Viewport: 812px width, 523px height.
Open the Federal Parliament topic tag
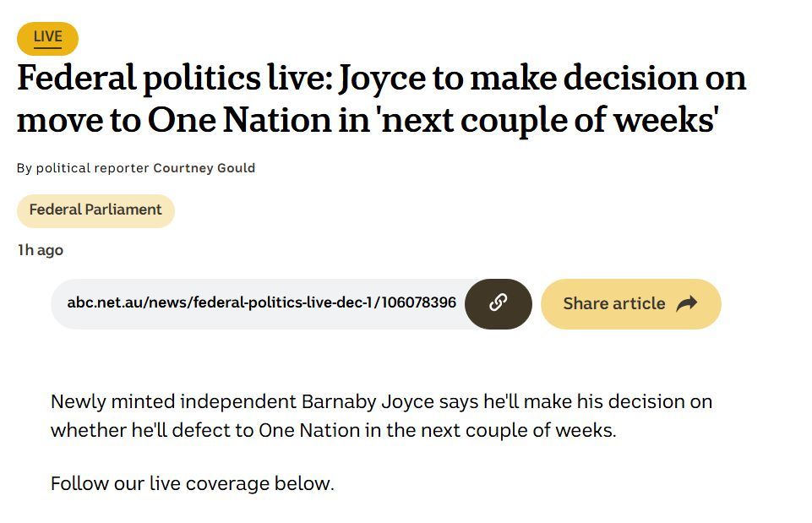pyautogui.click(x=95, y=210)
